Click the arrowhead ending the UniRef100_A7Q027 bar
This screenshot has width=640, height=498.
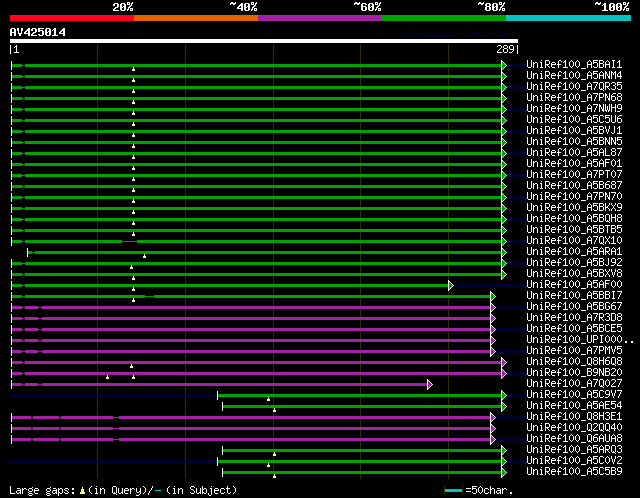point(430,384)
